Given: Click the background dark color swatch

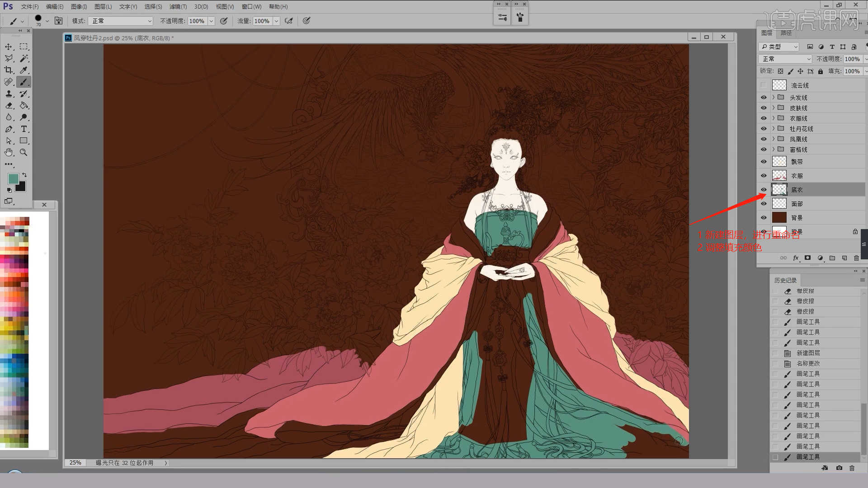Looking at the screenshot, I should pos(22,188).
